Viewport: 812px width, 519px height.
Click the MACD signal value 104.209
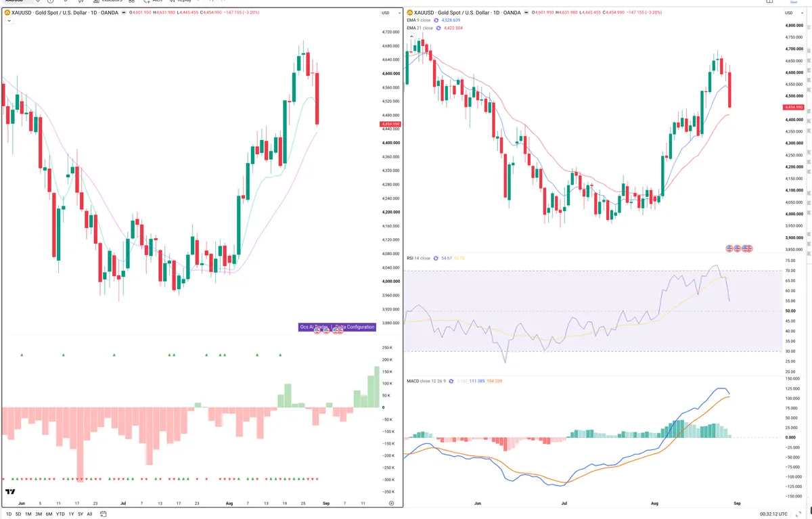tap(494, 381)
